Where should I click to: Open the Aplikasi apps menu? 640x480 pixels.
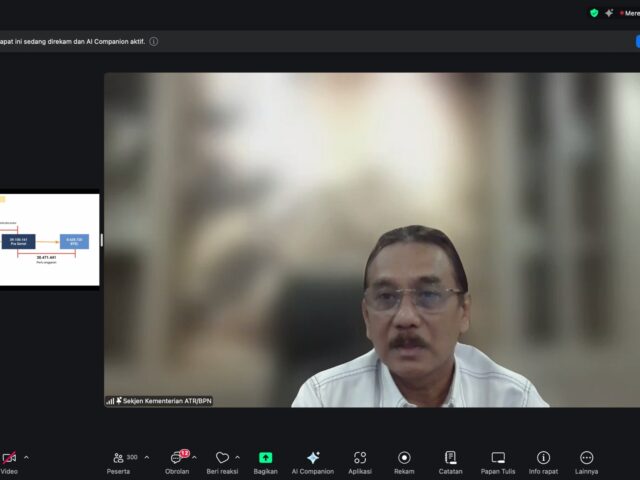point(360,458)
